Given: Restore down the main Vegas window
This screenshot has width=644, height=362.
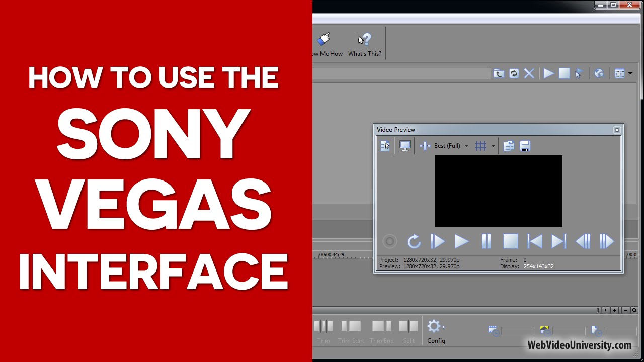Looking at the screenshot, I should click(613, 5).
